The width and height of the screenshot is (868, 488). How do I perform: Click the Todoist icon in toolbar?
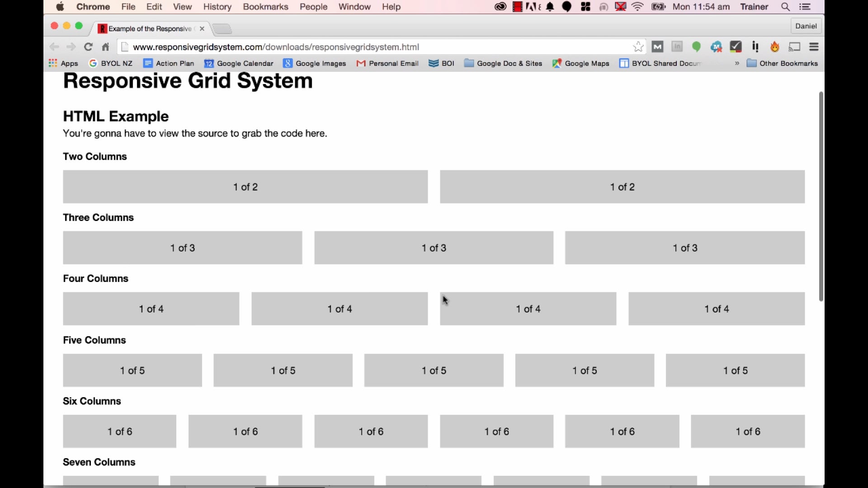(x=736, y=47)
